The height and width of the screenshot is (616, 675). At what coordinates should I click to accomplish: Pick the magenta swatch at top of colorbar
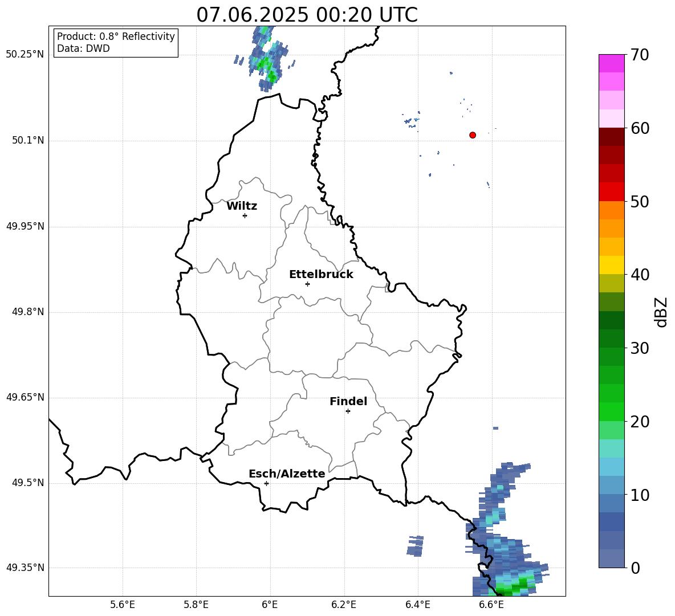click(x=612, y=63)
